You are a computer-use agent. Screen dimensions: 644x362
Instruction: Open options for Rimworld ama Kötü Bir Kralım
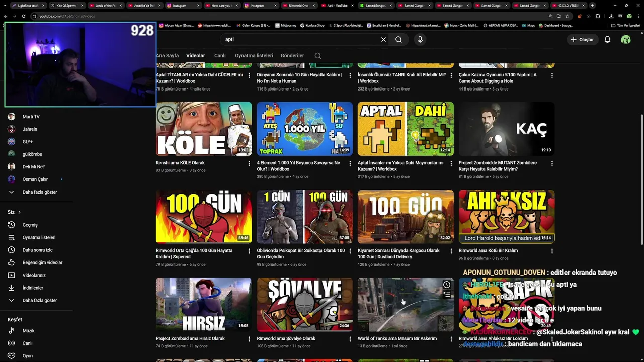[x=552, y=251]
